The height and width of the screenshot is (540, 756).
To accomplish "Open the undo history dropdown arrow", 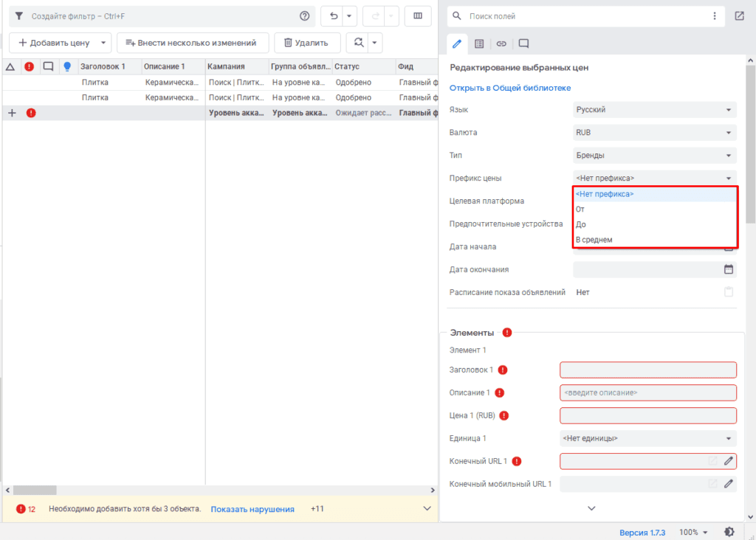I will [x=349, y=16].
